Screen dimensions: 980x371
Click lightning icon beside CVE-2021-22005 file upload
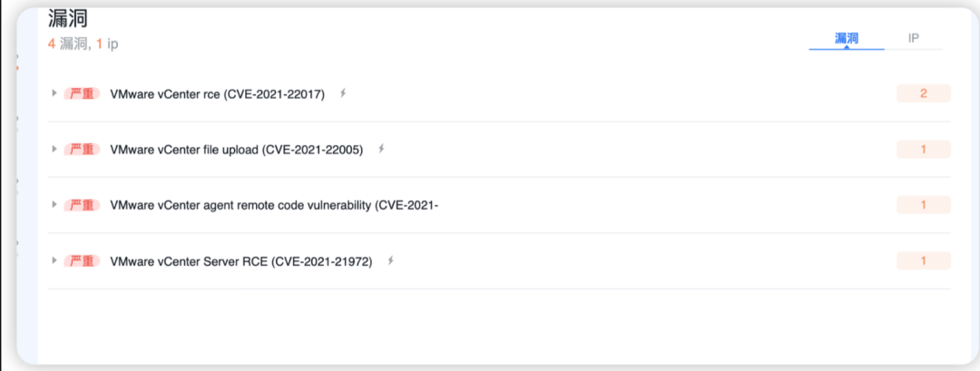point(381,150)
